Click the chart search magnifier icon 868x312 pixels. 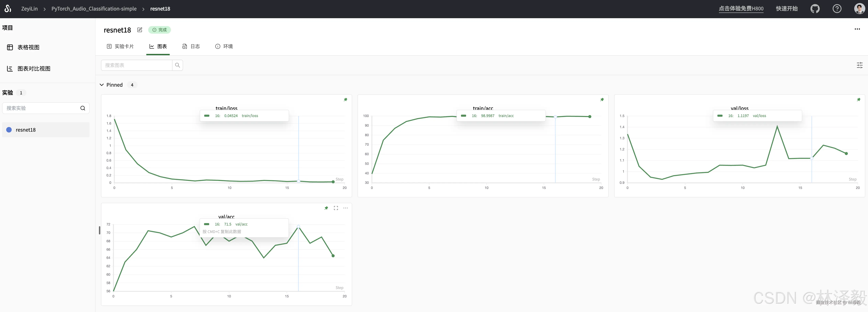click(x=178, y=65)
